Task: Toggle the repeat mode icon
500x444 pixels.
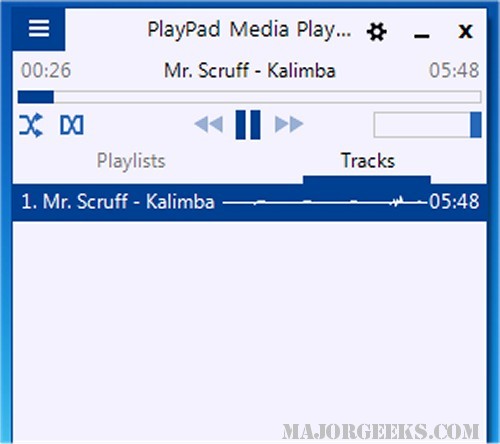Action: point(72,125)
